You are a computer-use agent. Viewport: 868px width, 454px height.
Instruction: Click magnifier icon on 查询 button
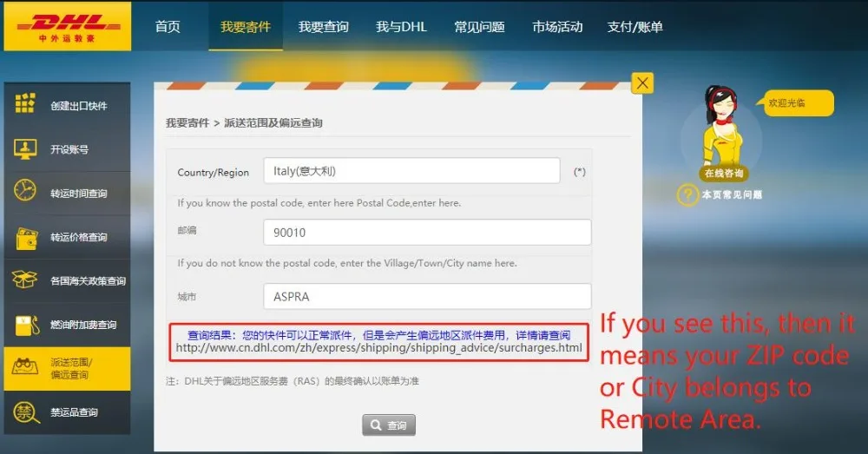tap(377, 425)
